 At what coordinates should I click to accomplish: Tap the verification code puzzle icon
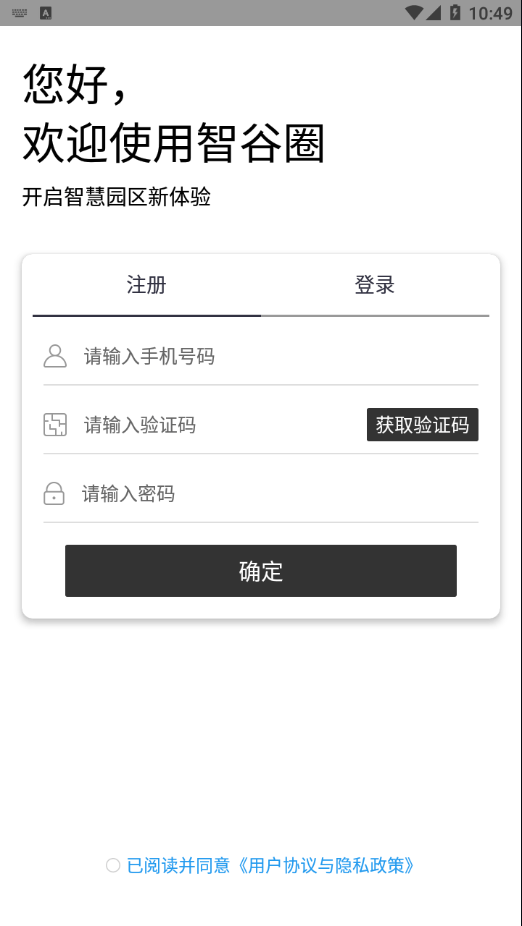tap(55, 425)
